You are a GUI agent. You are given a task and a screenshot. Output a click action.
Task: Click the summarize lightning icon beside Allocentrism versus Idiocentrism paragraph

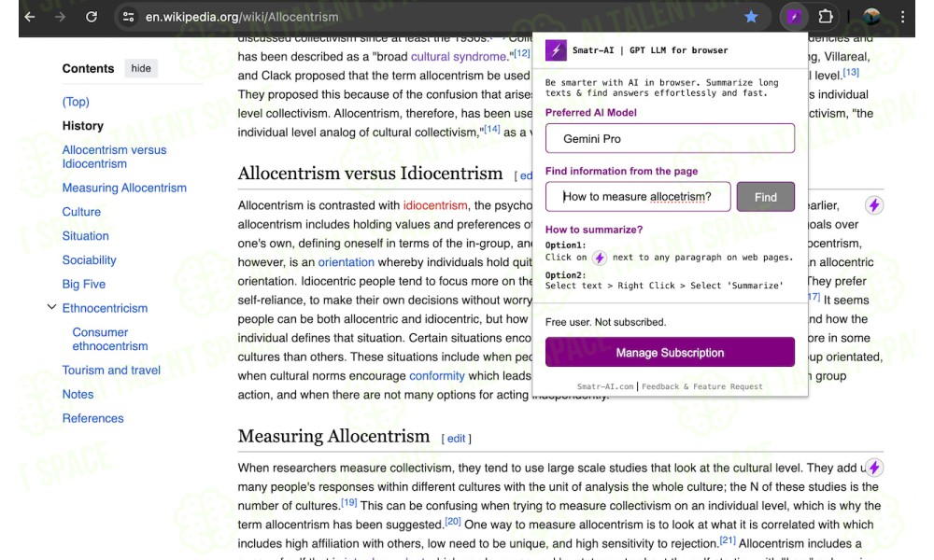(x=874, y=205)
